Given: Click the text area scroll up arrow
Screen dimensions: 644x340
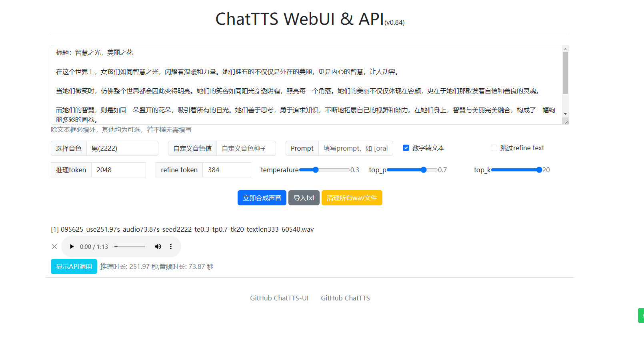Looking at the screenshot, I should [x=565, y=49].
